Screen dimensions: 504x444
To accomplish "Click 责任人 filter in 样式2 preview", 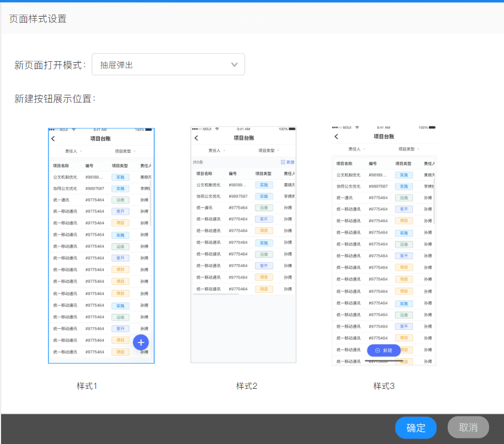I will point(216,151).
